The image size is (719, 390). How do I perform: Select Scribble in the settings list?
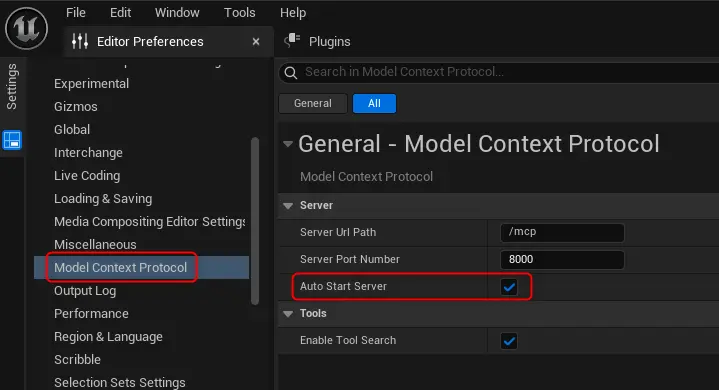click(x=77, y=359)
